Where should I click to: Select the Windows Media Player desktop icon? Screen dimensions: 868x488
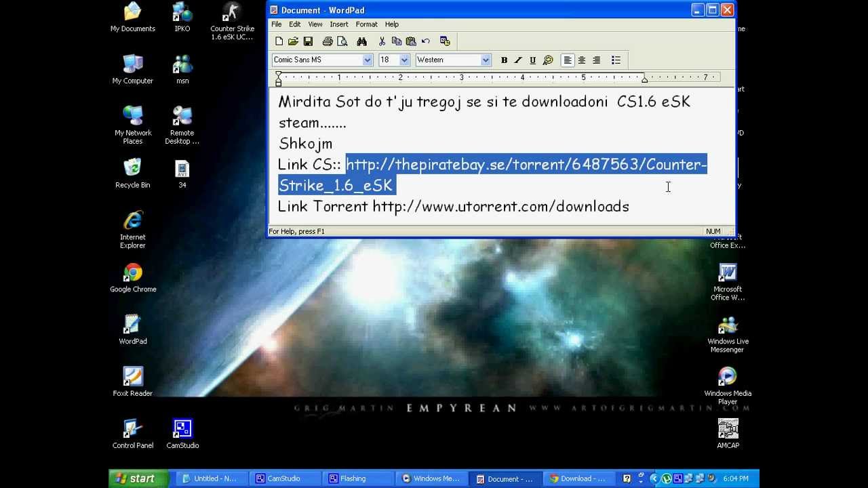(728, 387)
